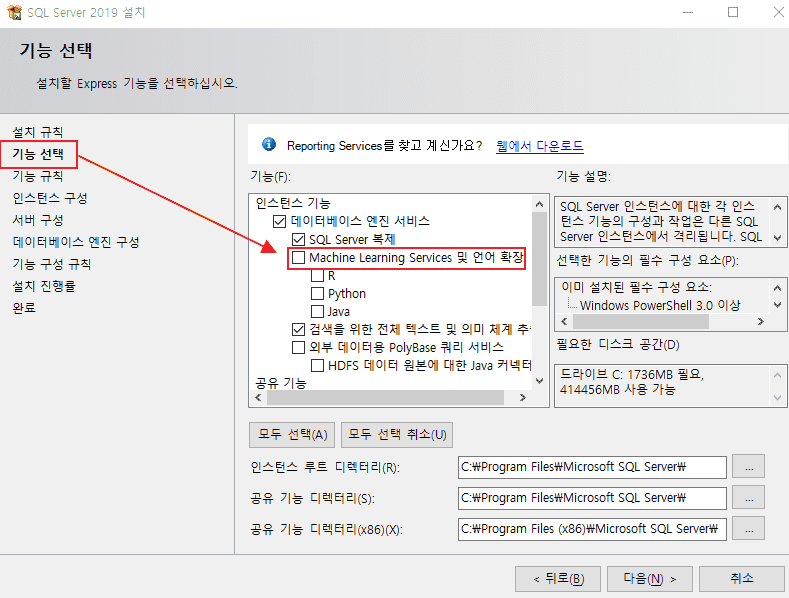
Task: Select 이미 설치된 필수 구성 요소 entry
Action: tap(636, 287)
